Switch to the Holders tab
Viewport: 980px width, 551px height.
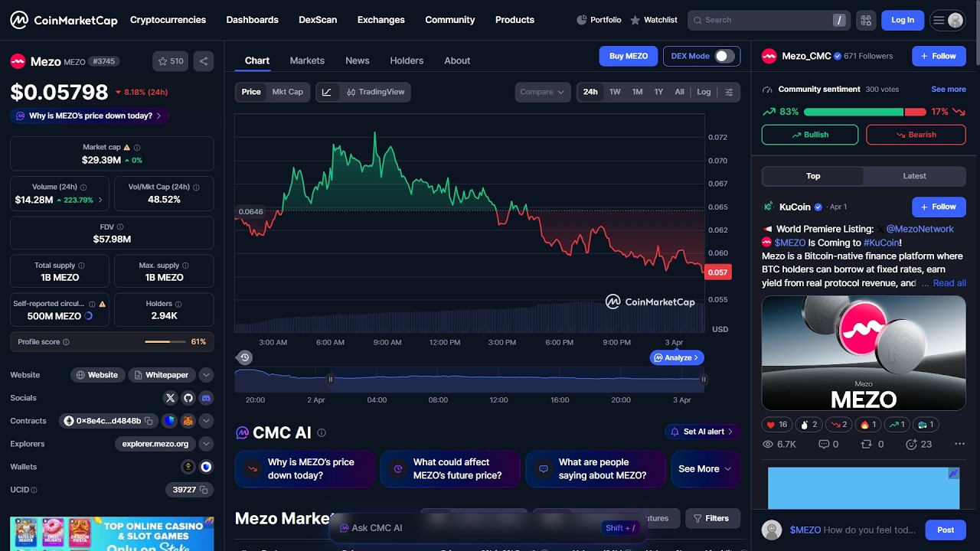tap(407, 60)
